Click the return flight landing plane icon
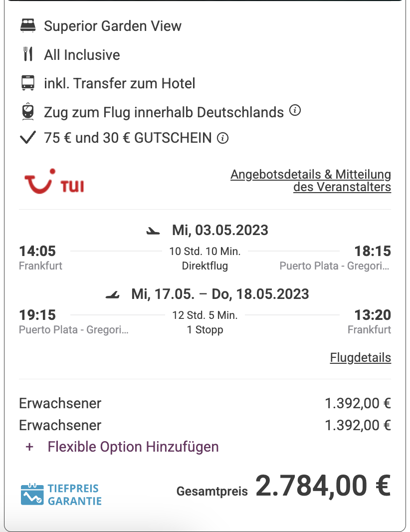This screenshot has width=410, height=532. pos(113,294)
